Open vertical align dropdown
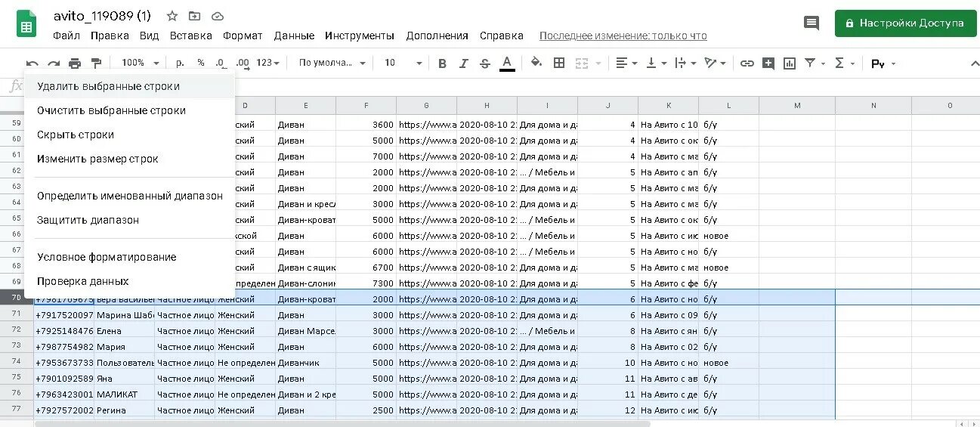980x427 pixels. pos(657,63)
